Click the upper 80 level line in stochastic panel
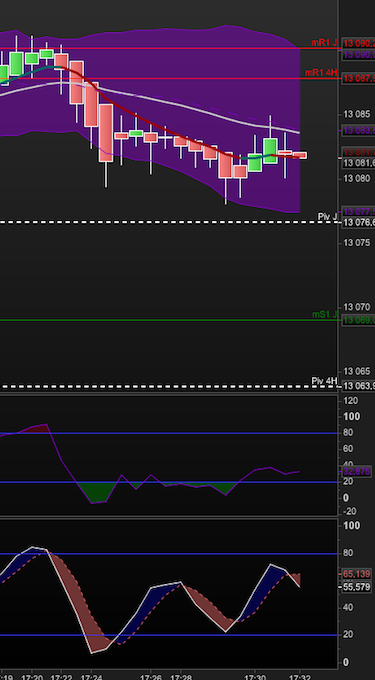The width and height of the screenshot is (375, 680). [169, 554]
